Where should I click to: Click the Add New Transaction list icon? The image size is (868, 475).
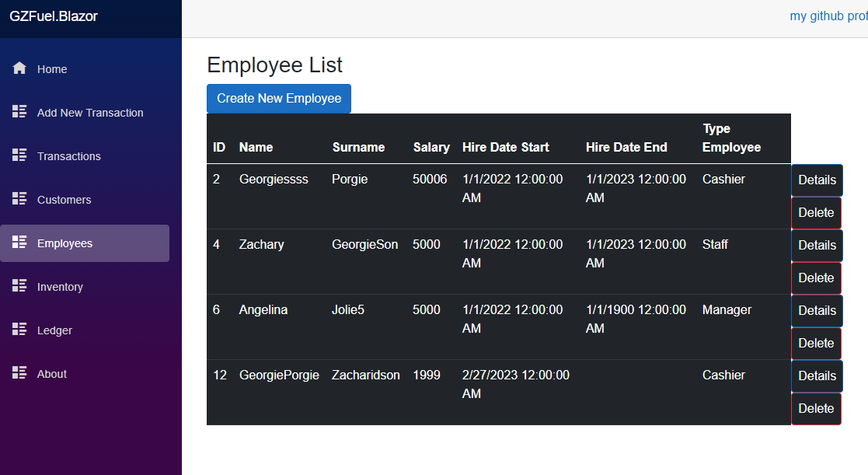(19, 111)
